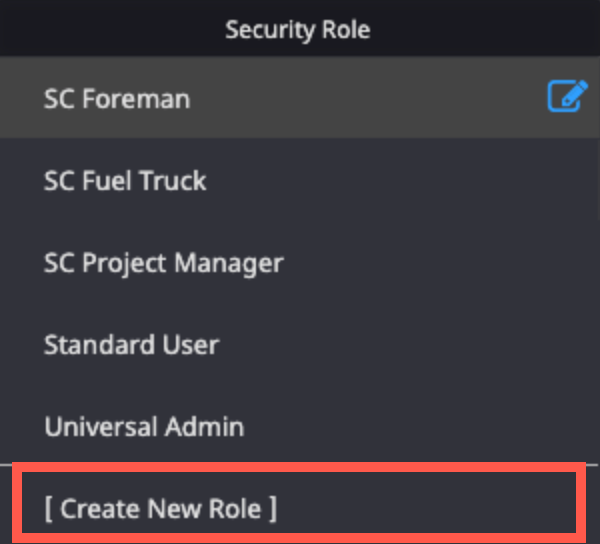Select the Universal Admin role
The width and height of the screenshot is (600, 544).
pos(298,426)
